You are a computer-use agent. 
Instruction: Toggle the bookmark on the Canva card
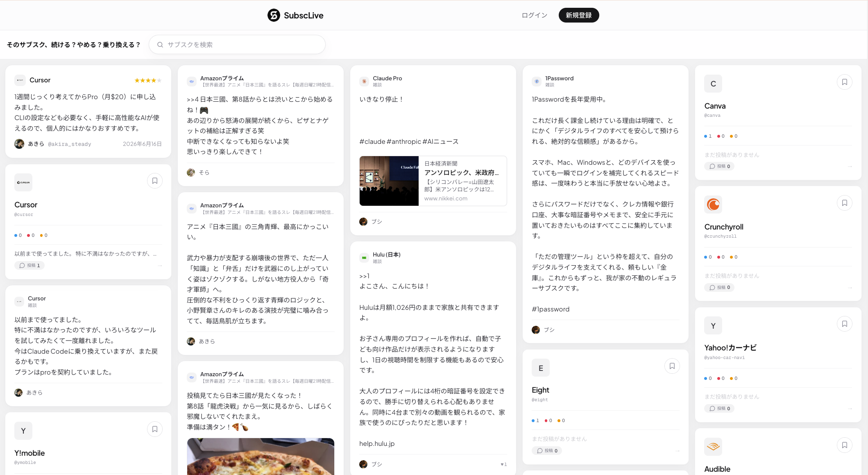click(845, 82)
